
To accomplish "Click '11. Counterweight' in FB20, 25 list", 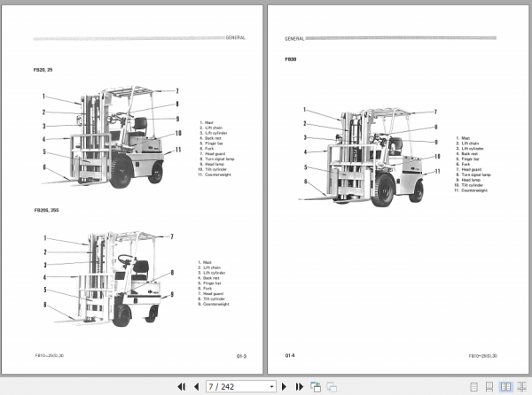I will [215, 174].
